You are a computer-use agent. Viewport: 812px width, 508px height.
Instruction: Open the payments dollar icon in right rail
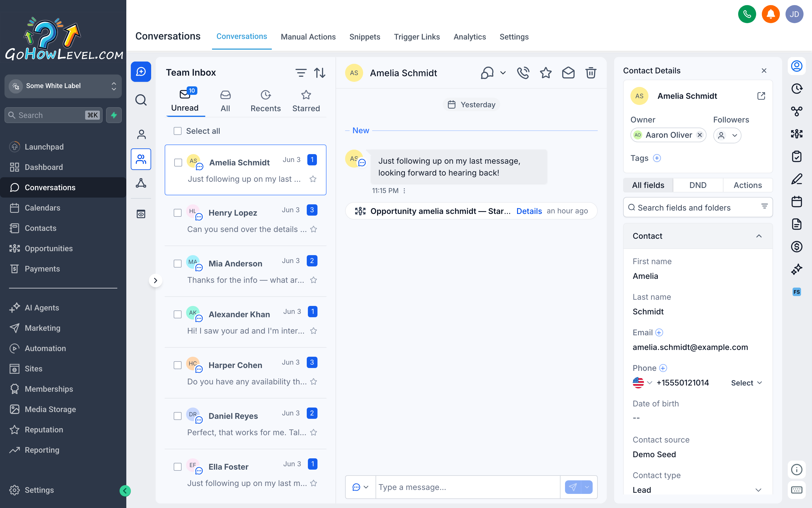click(796, 247)
